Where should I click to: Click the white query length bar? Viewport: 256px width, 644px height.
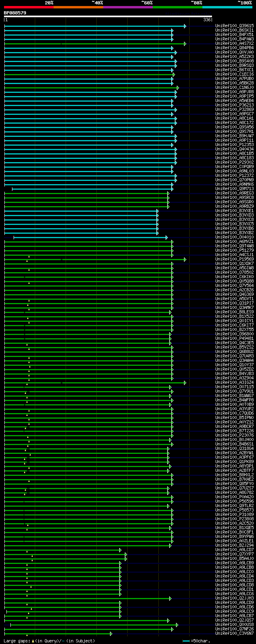coord(108,16)
